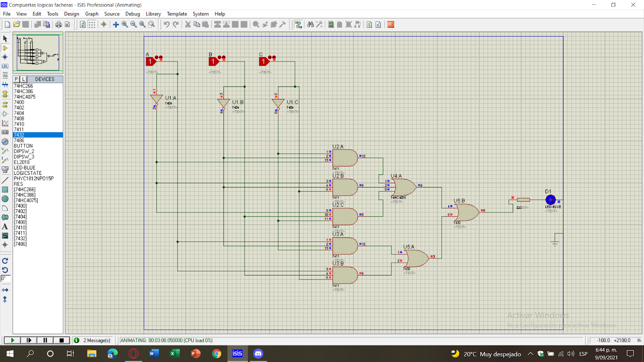The height and width of the screenshot is (362, 644).
Task: Search and tag with binoculars icon
Action: pos(310,25)
